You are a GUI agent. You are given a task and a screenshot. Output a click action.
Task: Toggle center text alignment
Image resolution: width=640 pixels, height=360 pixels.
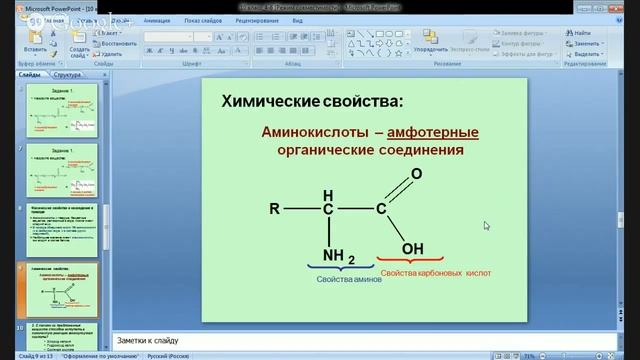tap(271, 51)
